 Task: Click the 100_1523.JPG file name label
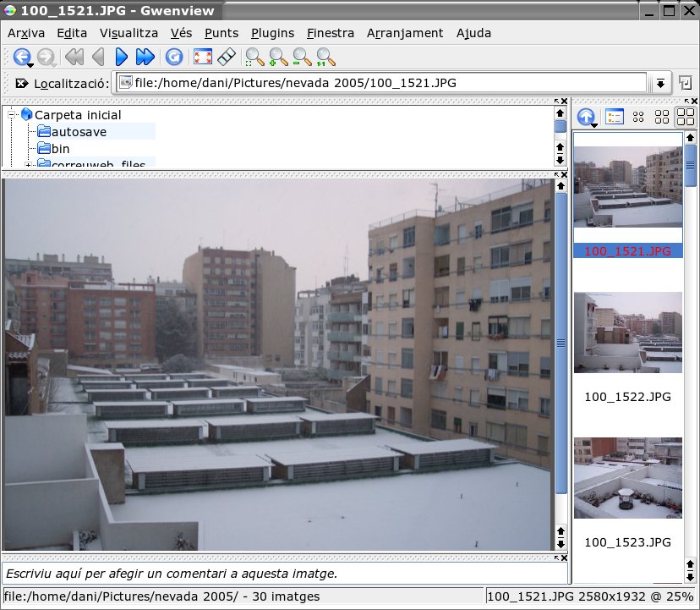pyautogui.click(x=627, y=542)
